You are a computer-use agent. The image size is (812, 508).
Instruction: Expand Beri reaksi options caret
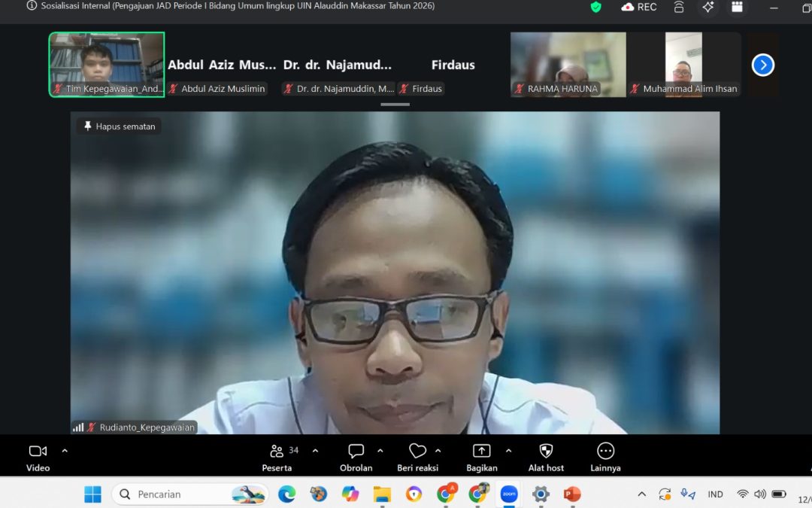coord(438,451)
